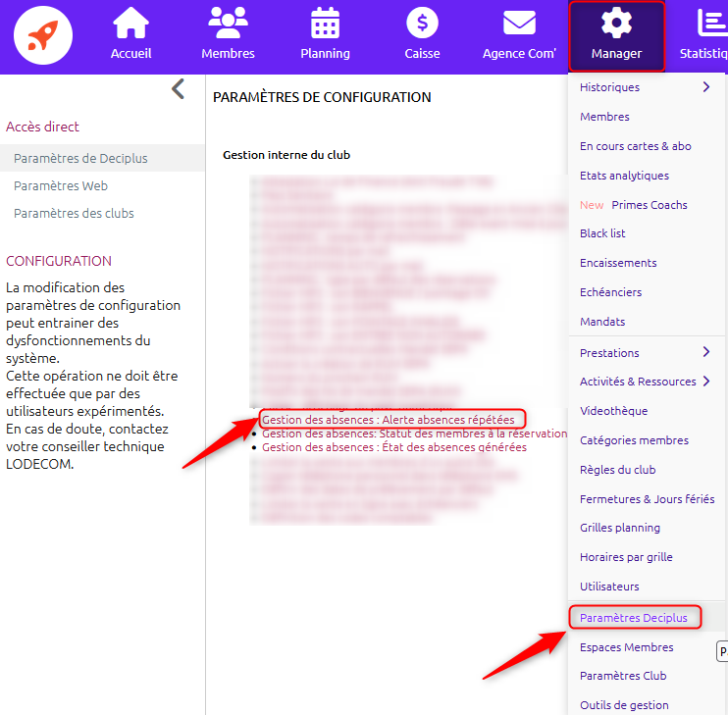728x715 pixels.
Task: Open the Accueil home icon
Action: [x=130, y=24]
